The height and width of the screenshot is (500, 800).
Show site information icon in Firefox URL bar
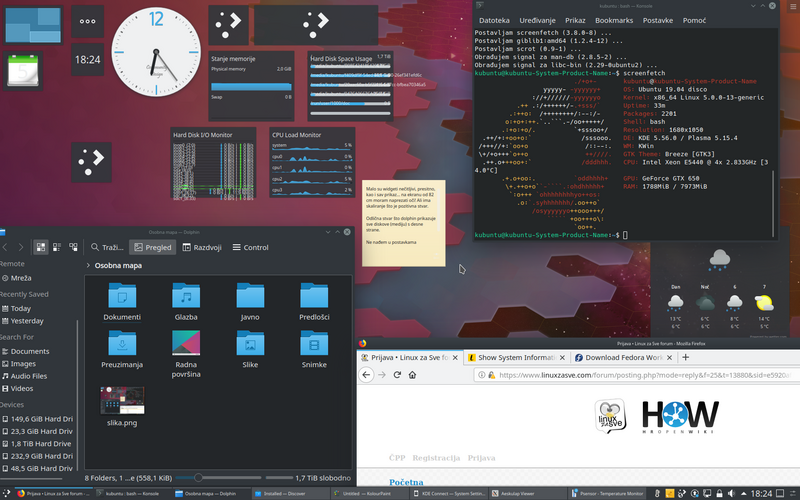pyautogui.click(x=481, y=375)
